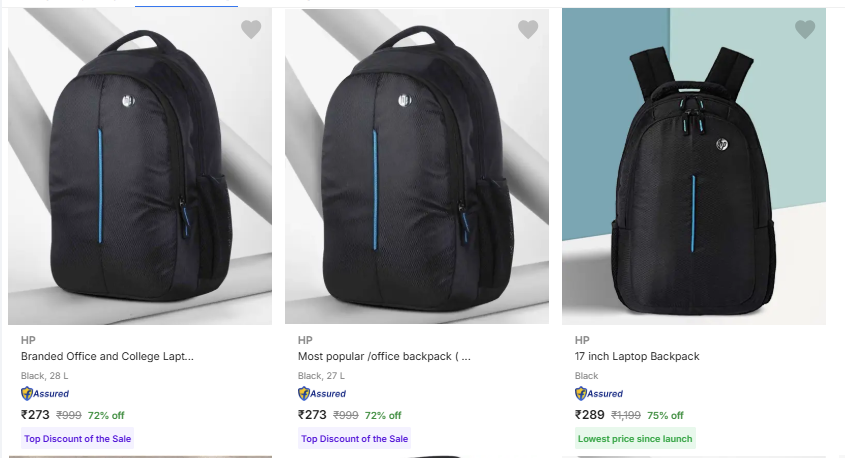Viewport: 845px width, 458px height.
Task: Click the Assured badge on second backpack
Action: tap(322, 394)
